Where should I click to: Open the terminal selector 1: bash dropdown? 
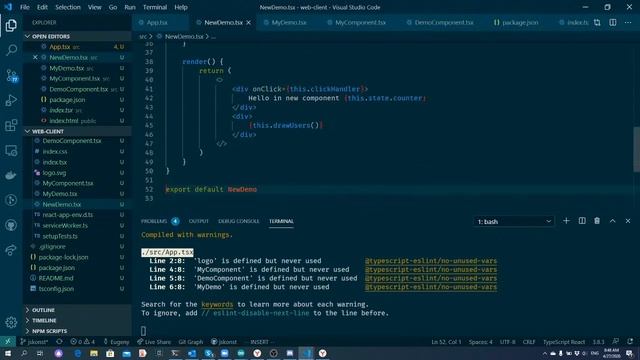point(514,222)
